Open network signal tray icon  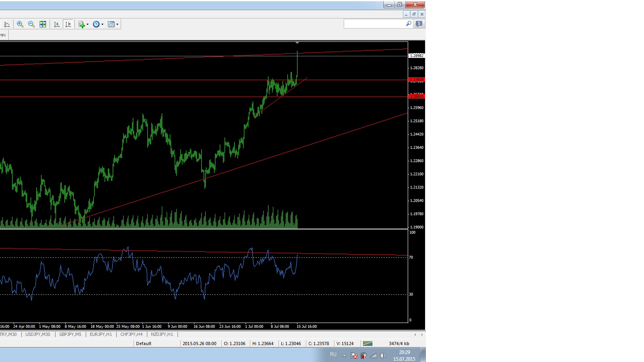374,356
